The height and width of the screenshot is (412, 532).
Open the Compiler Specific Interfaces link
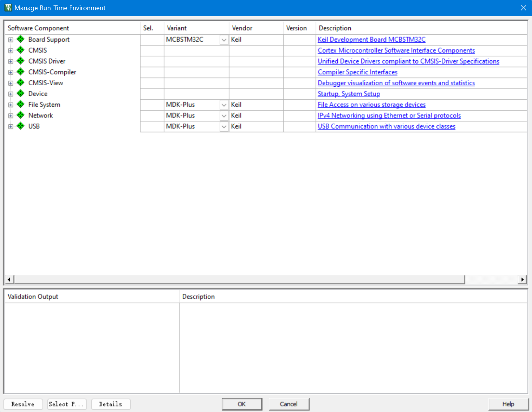point(358,72)
